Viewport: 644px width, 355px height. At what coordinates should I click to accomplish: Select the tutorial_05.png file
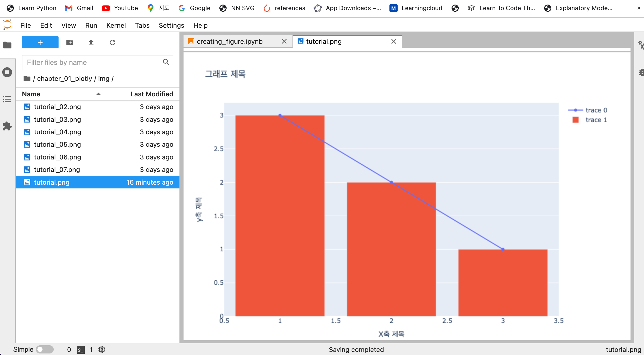click(97, 144)
